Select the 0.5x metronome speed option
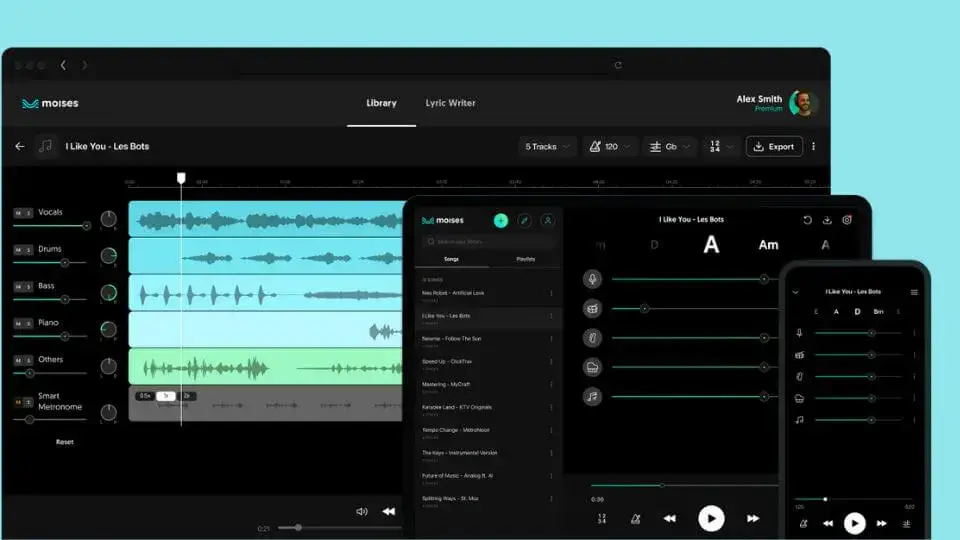 click(145, 396)
